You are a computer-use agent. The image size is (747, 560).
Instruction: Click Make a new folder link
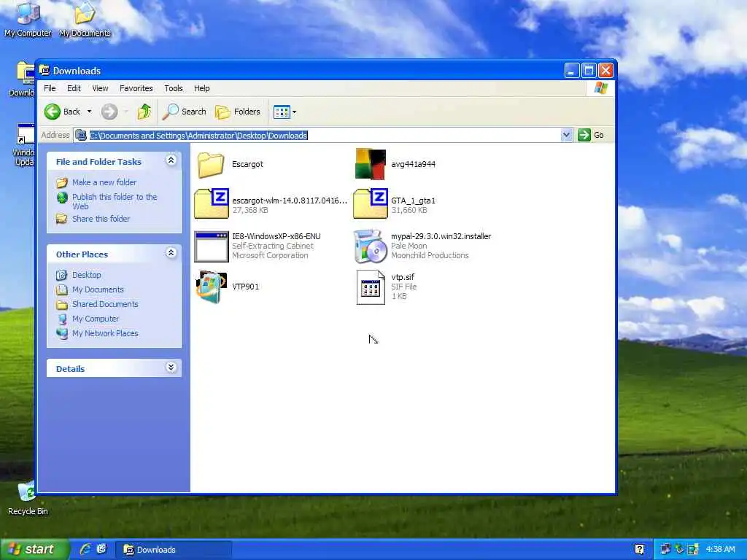tap(104, 182)
